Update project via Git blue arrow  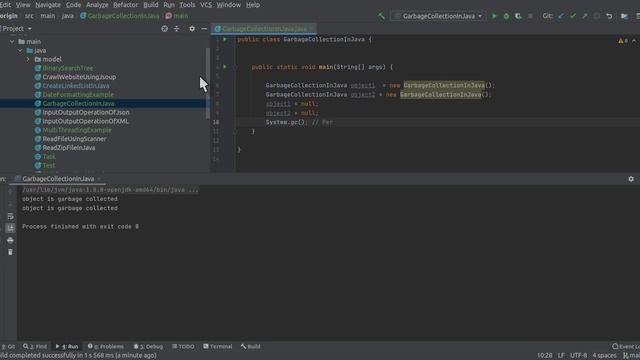pyautogui.click(x=561, y=16)
